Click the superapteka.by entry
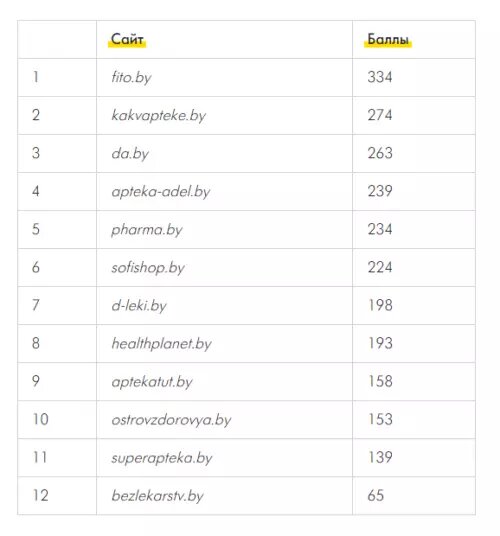 point(162,458)
